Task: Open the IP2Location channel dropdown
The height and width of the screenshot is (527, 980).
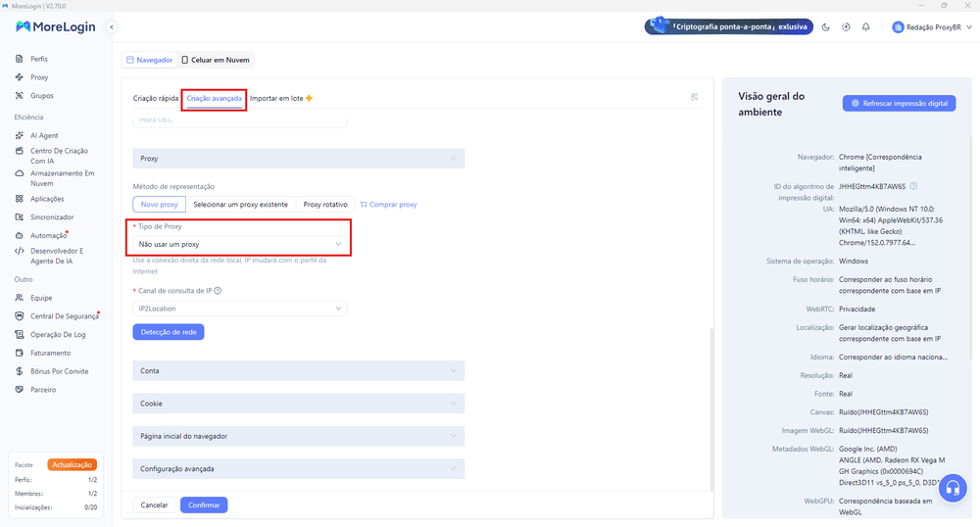Action: (239, 309)
